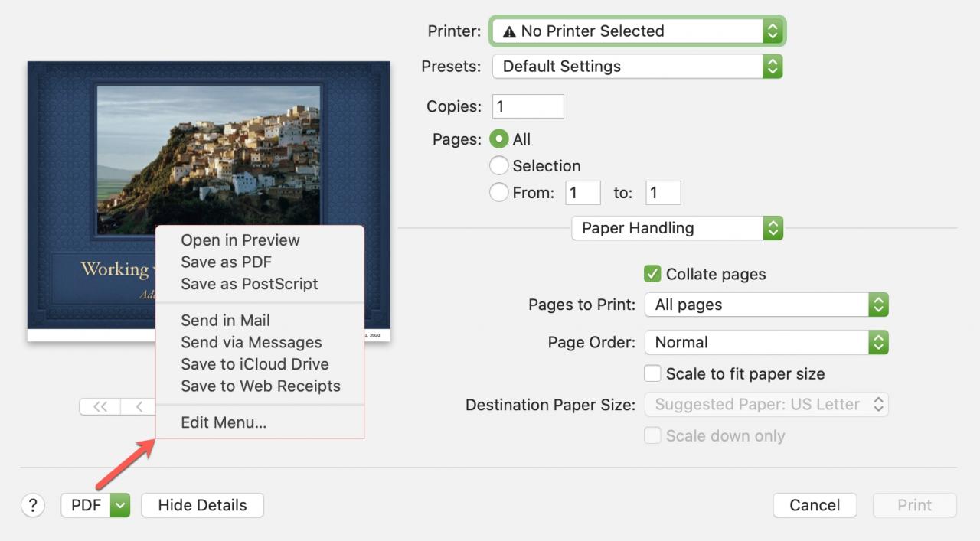The image size is (980, 541).
Task: Click the Paper Handling selector arrows
Action: [773, 228]
